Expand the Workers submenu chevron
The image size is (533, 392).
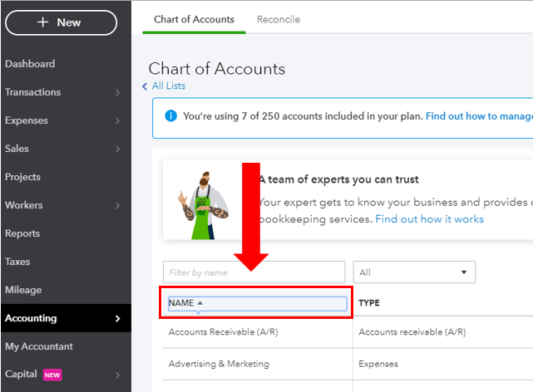click(117, 205)
